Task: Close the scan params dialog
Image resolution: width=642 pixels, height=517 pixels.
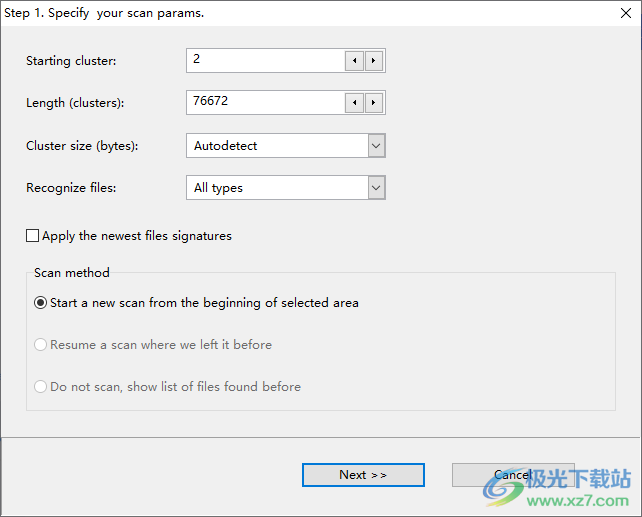Action: click(x=626, y=13)
